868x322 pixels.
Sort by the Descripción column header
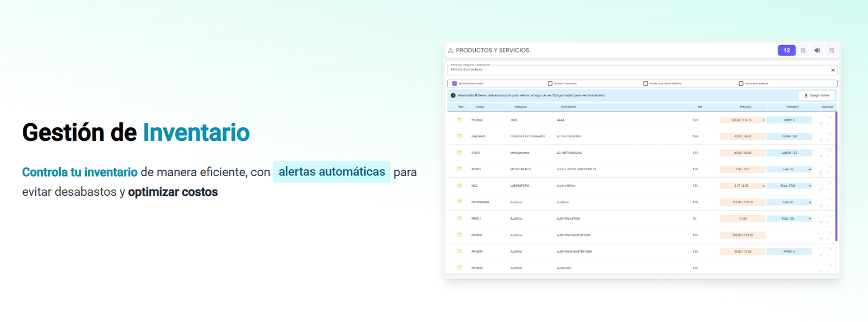[x=569, y=107]
